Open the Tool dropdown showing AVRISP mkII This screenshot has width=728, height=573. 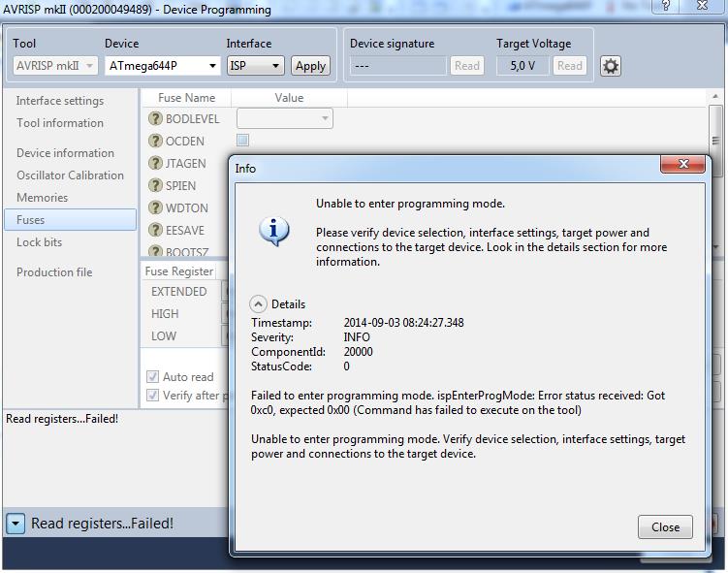55,66
